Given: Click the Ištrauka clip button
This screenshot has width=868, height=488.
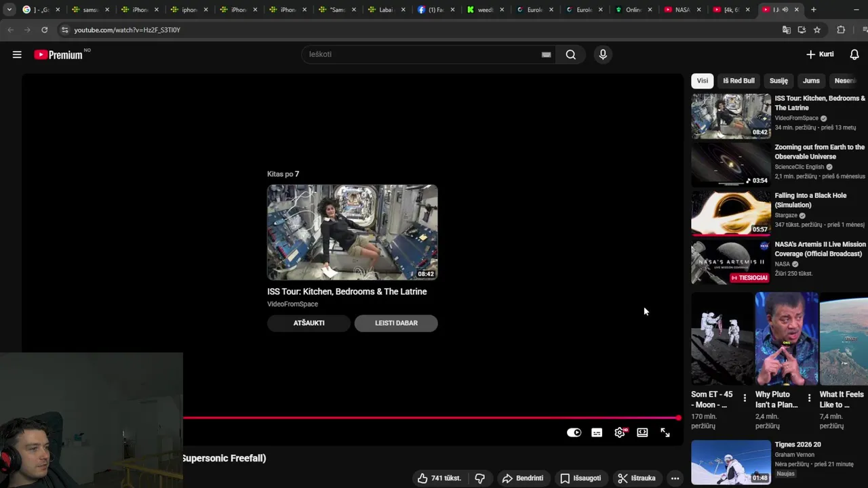Looking at the screenshot, I should click(637, 479).
